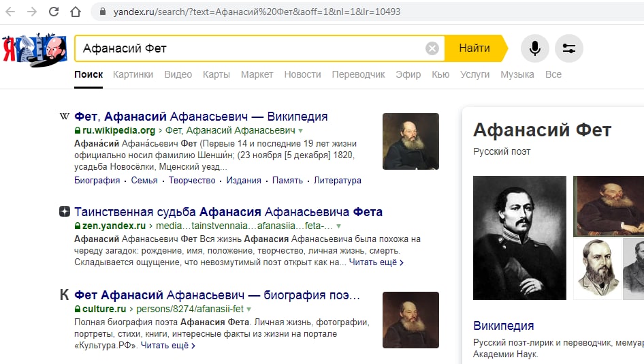Open the Википедия link in the info panel
Viewport: 644px width, 364px height.
[x=504, y=326]
